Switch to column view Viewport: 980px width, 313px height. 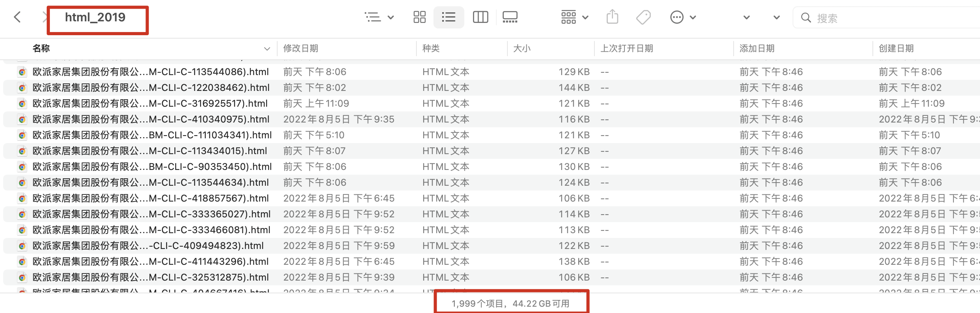(480, 17)
